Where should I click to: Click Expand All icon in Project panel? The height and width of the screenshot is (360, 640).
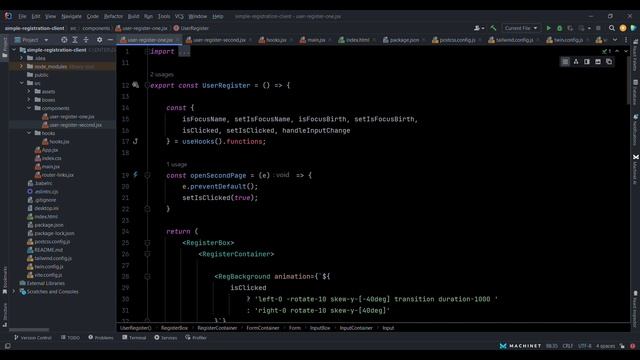(x=75, y=40)
